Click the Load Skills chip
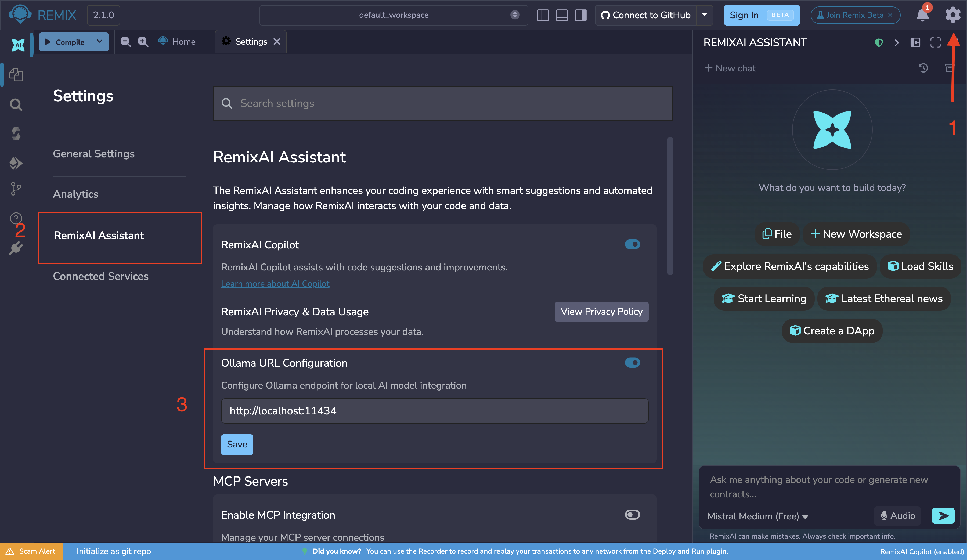 click(x=920, y=266)
